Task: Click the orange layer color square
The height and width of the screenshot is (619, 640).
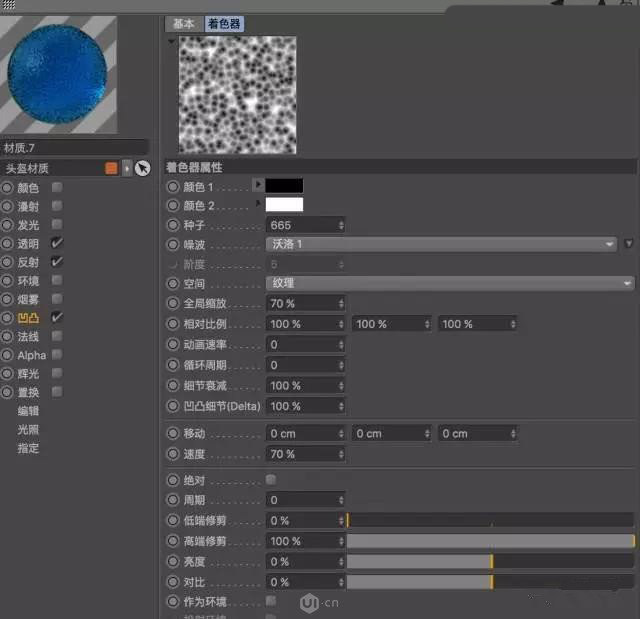Action: tap(111, 168)
